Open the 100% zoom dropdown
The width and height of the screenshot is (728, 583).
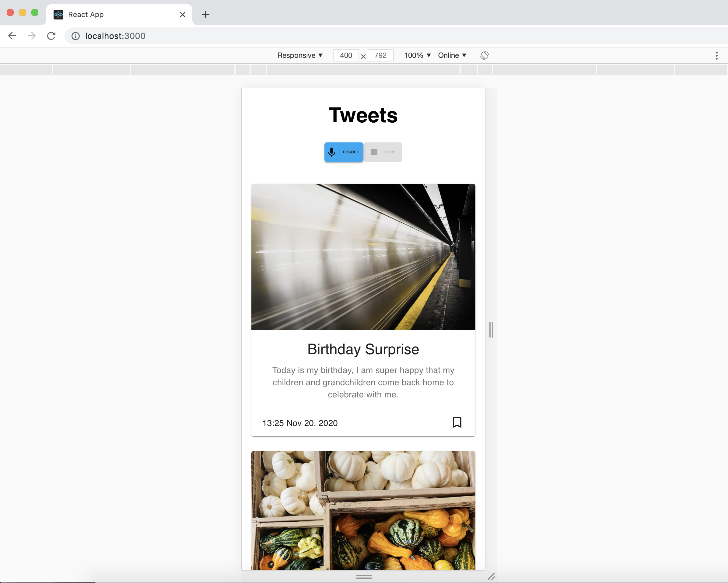[x=417, y=55]
